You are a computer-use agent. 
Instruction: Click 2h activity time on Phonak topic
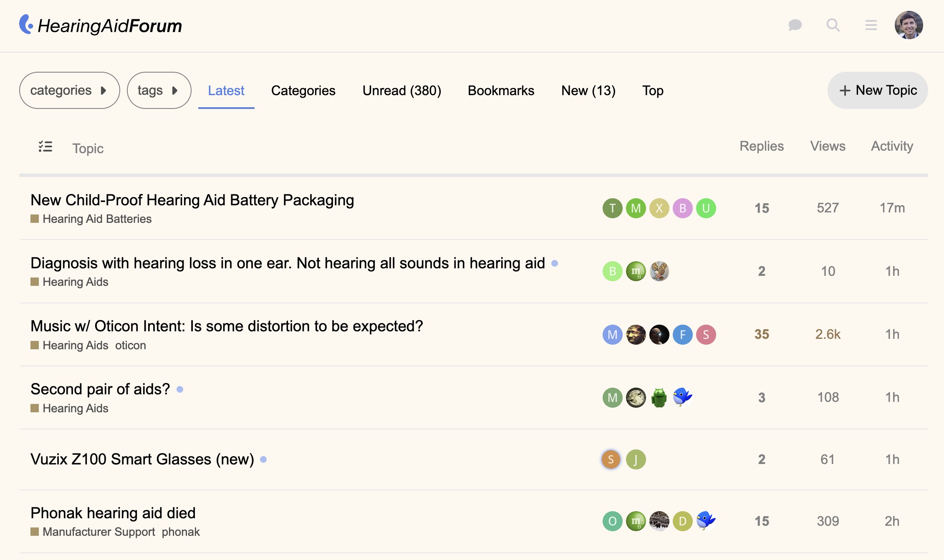(x=892, y=521)
